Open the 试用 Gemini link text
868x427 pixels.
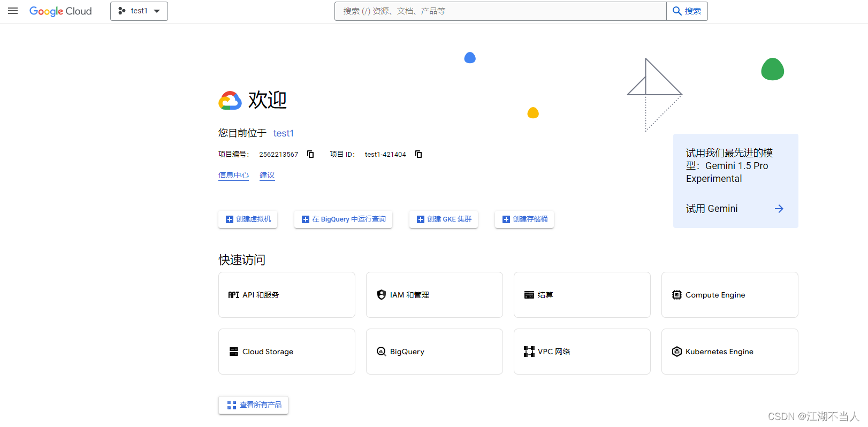tap(712, 209)
